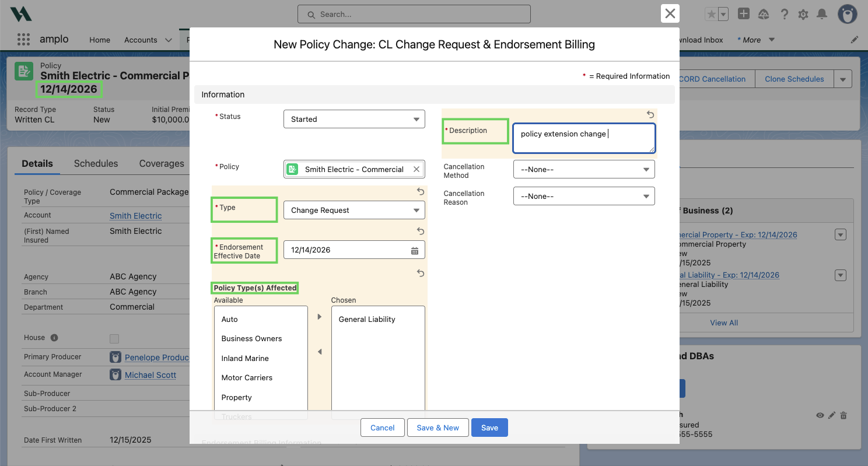Click the global Search box

[414, 14]
